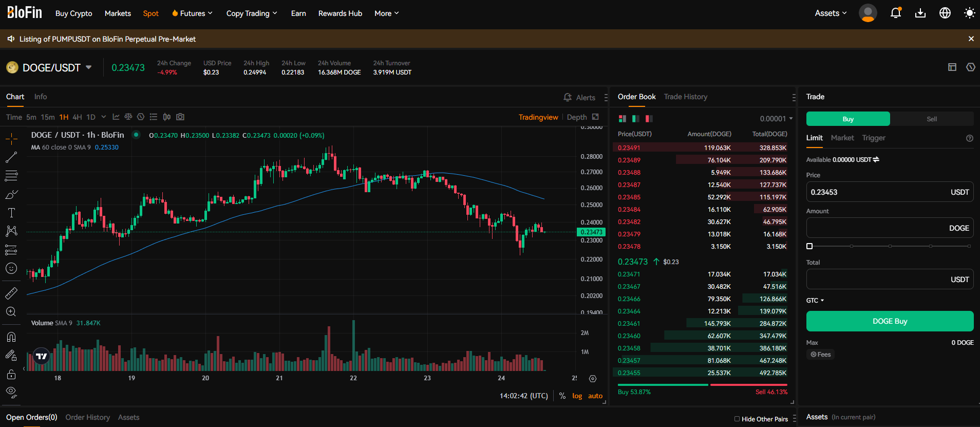Toggle log scale on the chart
This screenshot has width=980, height=427.
pyautogui.click(x=577, y=396)
